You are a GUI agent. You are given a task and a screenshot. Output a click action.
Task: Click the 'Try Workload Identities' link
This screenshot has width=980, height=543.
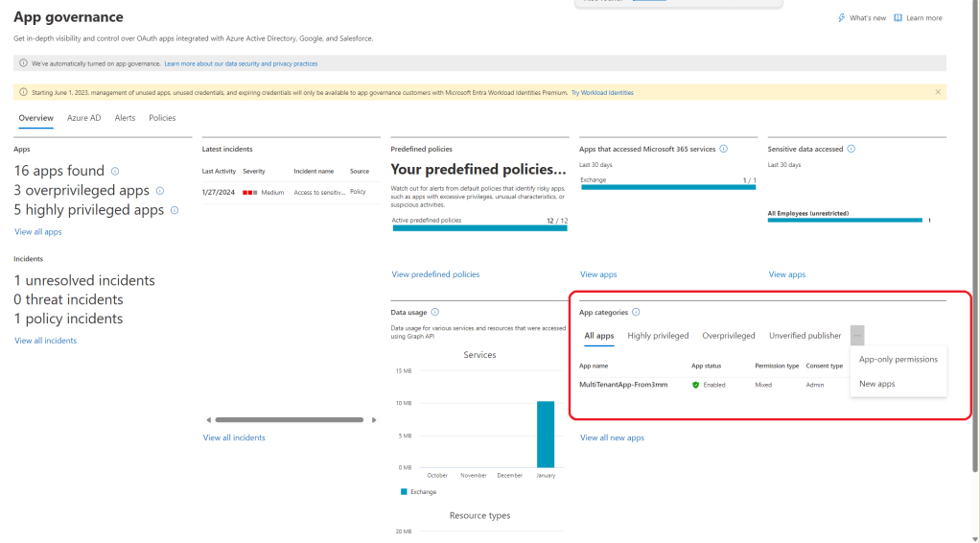(602, 92)
